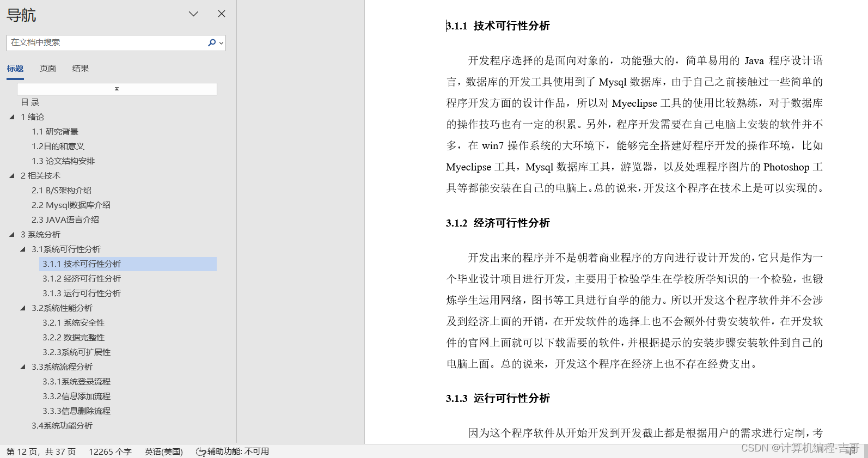Select heading 3.1系统可行性分析
The image size is (868, 458).
[66, 249]
